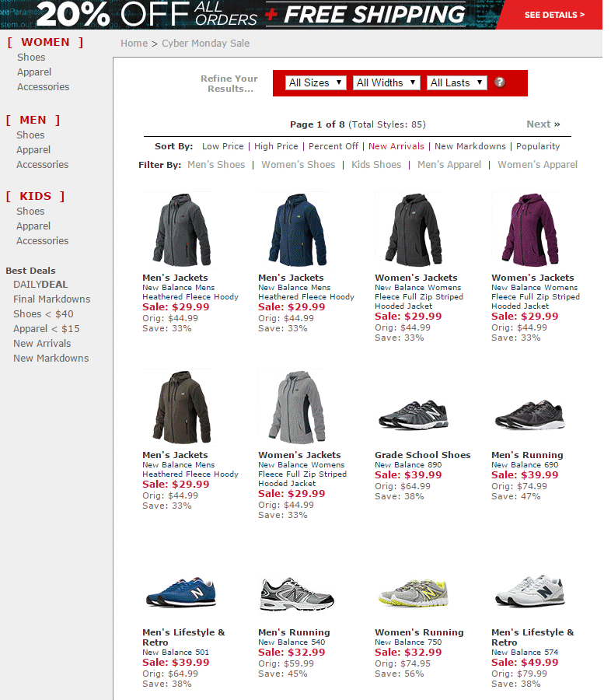Image resolution: width=611 pixels, height=700 pixels.
Task: Open the Women category menu
Action: (45, 42)
